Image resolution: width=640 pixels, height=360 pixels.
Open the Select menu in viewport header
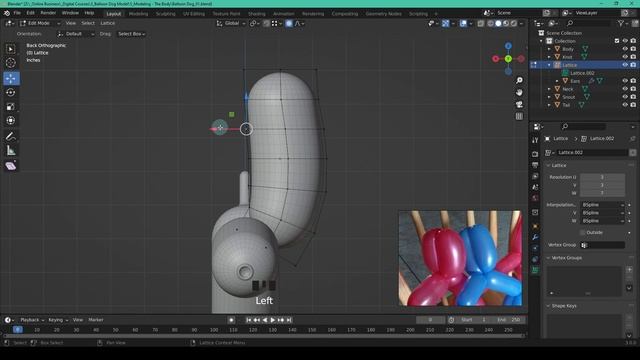(88, 24)
